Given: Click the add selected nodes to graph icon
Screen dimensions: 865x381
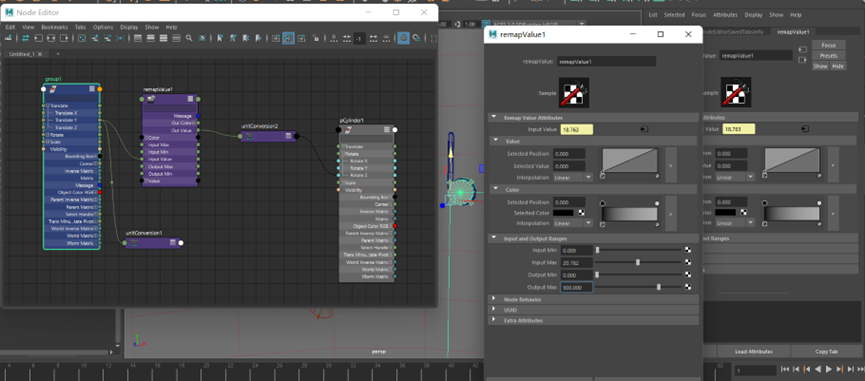Looking at the screenshot, I should pyautogui.click(x=94, y=38).
